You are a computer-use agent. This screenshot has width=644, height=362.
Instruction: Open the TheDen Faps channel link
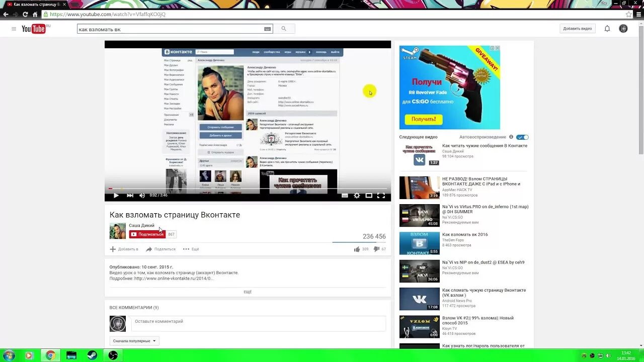pos(453,240)
